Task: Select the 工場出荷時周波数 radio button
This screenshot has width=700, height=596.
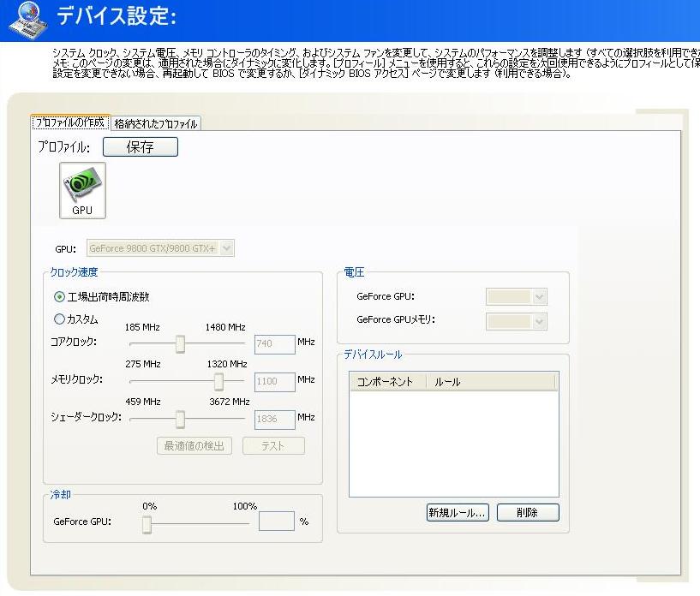Action: (x=59, y=296)
